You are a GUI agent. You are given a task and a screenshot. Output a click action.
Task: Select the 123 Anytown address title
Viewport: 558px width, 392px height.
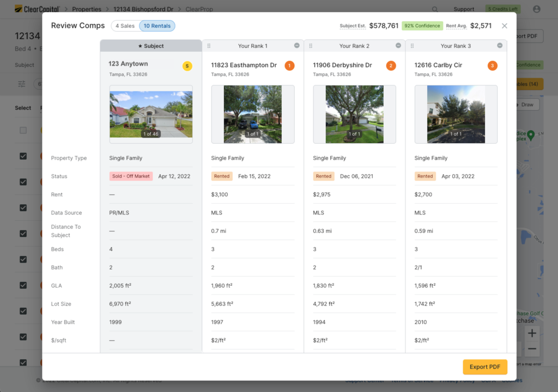pos(128,64)
